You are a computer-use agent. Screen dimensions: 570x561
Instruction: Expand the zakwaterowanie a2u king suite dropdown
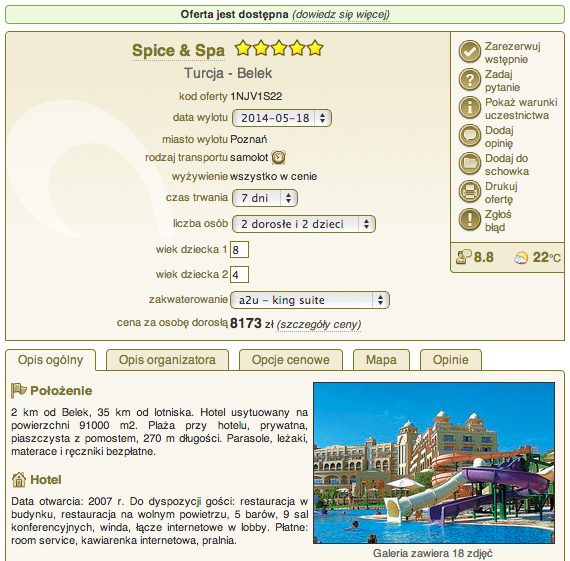click(310, 300)
